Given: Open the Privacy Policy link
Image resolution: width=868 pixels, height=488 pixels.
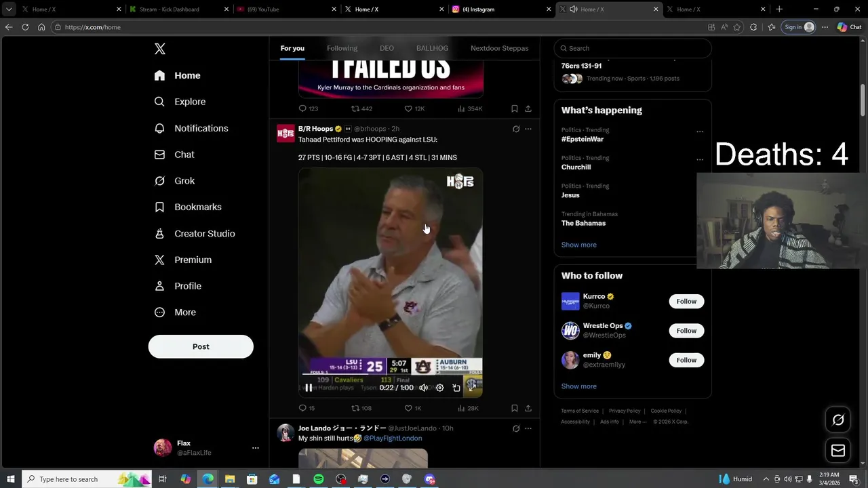Looking at the screenshot, I should click(625, 411).
